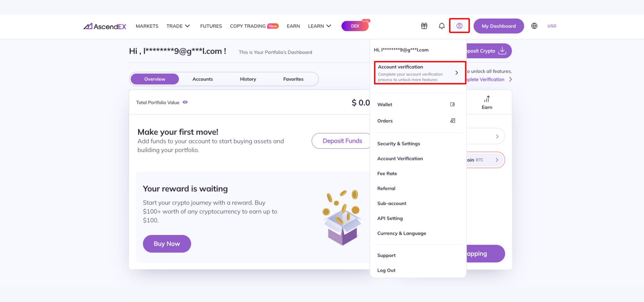Select Security & Settings menu item
The image size is (644, 302).
pos(398,144)
